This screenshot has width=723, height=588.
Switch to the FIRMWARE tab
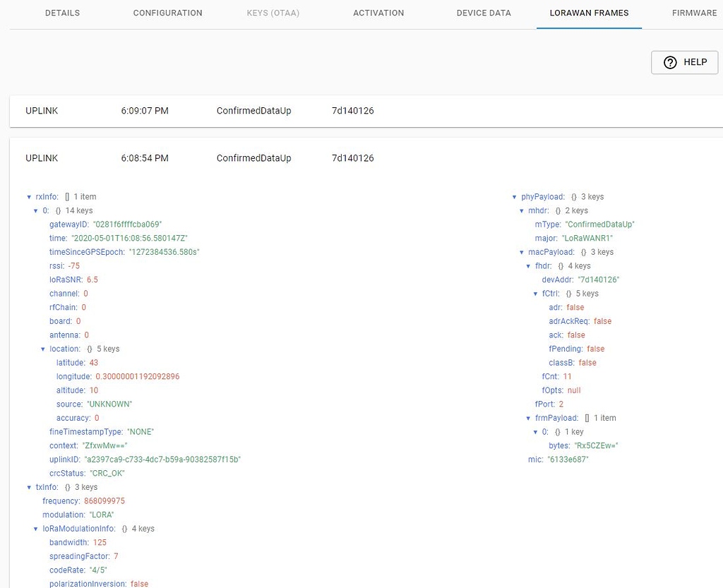(x=693, y=13)
